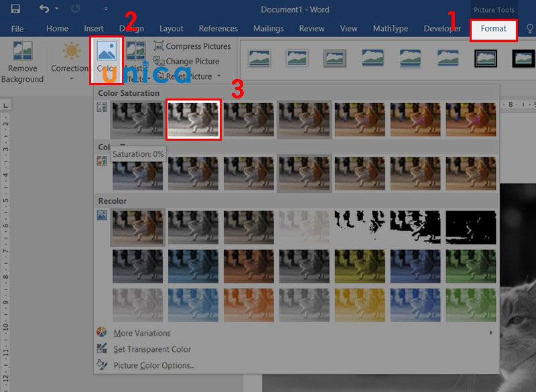Image resolution: width=536 pixels, height=392 pixels.
Task: Open Customize Quick Access Toolbar dropdown
Action: 106,9
